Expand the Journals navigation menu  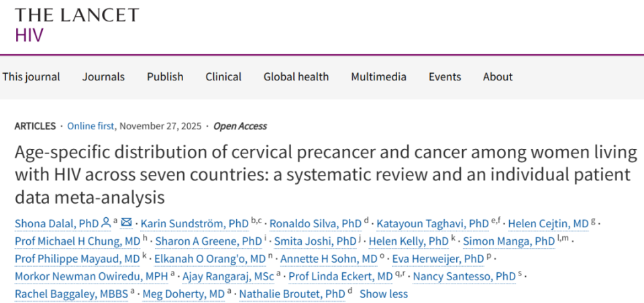103,76
